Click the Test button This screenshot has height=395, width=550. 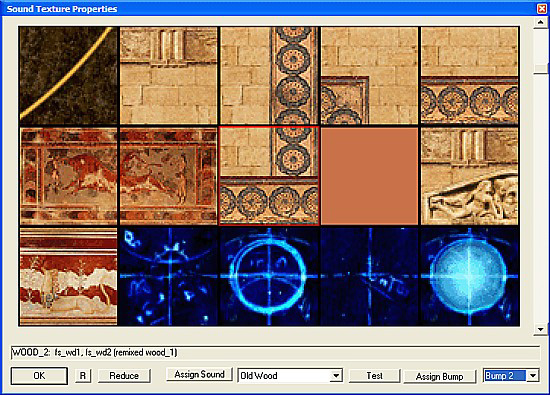[x=374, y=376]
